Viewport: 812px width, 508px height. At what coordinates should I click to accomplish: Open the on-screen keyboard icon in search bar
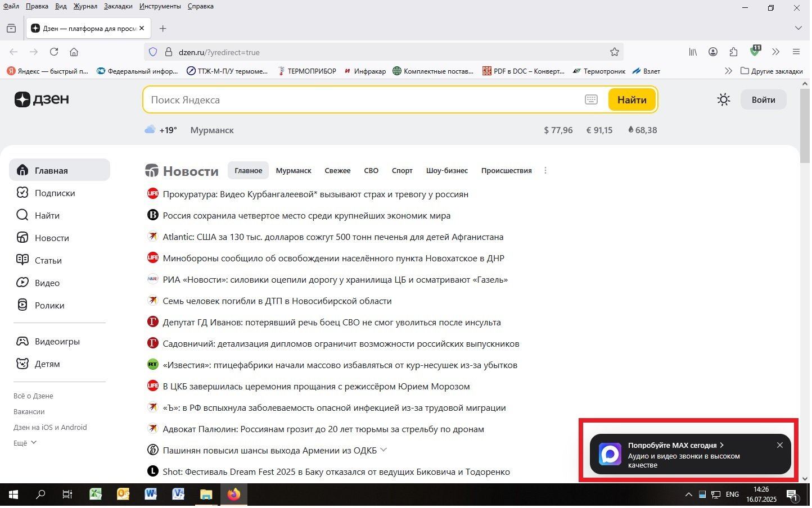(x=591, y=99)
